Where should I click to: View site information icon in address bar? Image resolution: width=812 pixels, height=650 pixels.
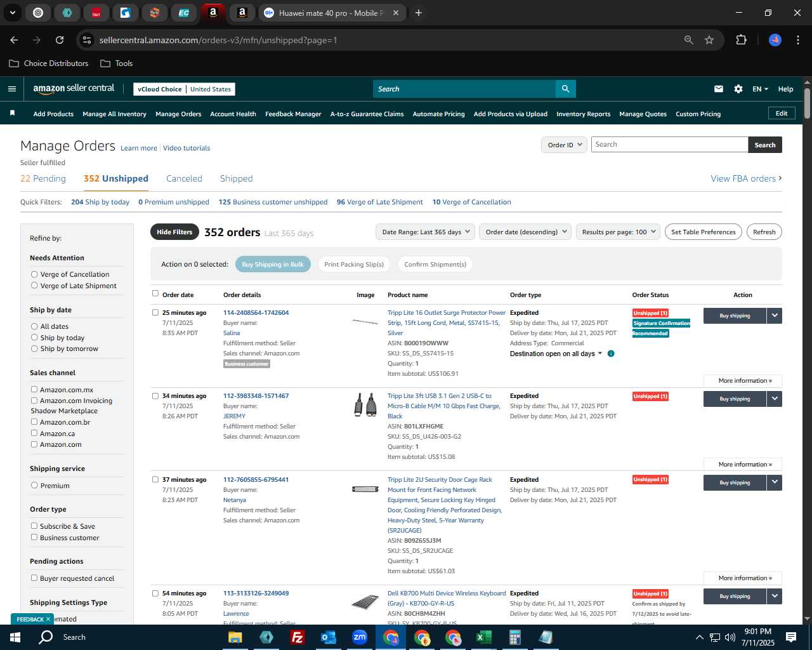click(87, 40)
